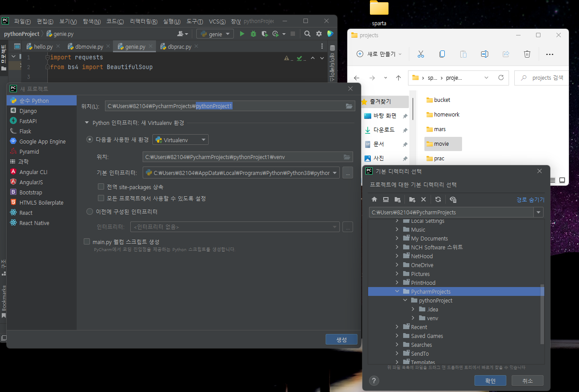Collapse the PycharmProjects tree node
This screenshot has height=392, width=579.
[397, 291]
